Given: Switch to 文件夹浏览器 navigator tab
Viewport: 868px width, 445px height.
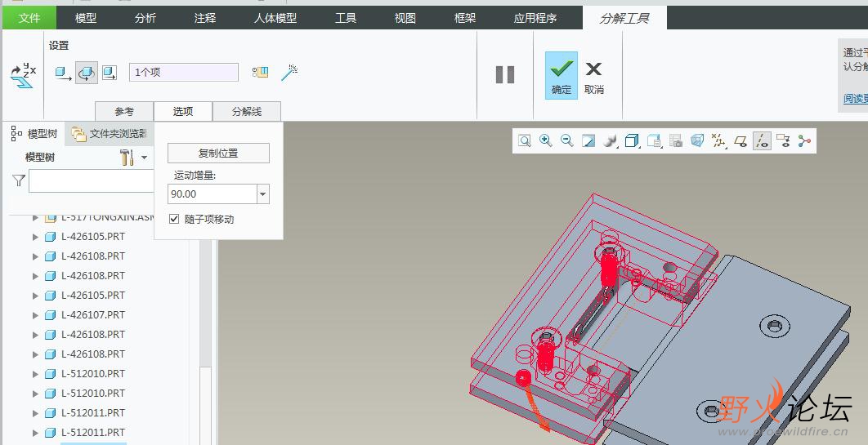Looking at the screenshot, I should pos(110,134).
